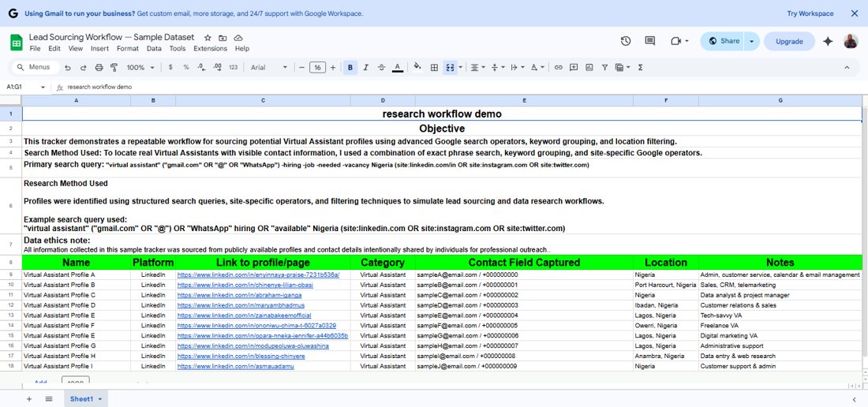Toggle merge cells button

tap(450, 68)
